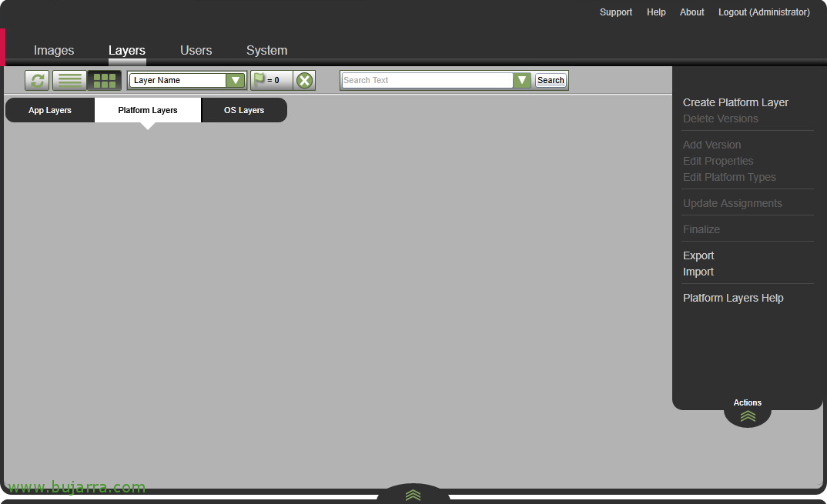This screenshot has height=504, width=827.
Task: Switch to the OS Layers tab
Action: (244, 110)
